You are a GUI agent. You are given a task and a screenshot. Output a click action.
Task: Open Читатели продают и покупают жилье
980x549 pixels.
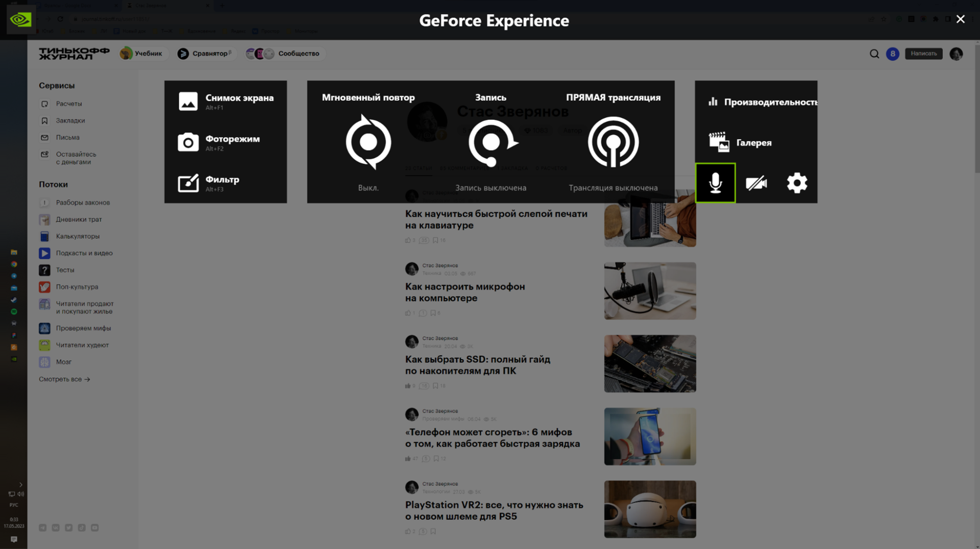tap(76, 307)
